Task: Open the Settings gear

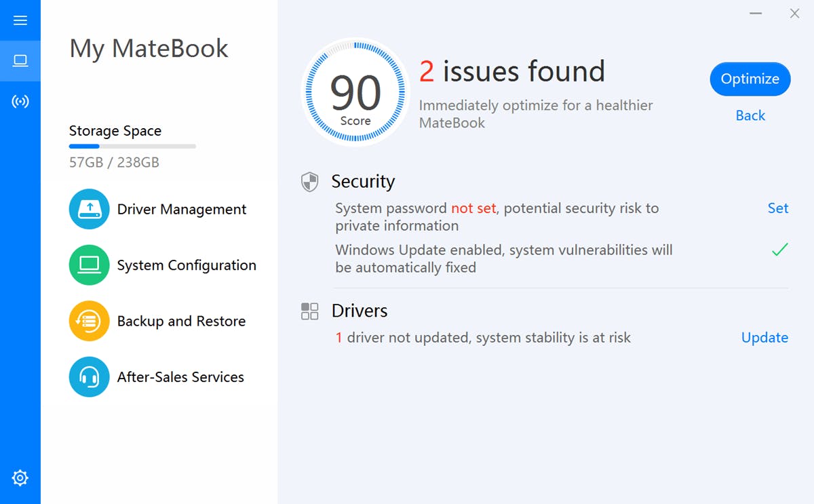Action: (x=20, y=478)
